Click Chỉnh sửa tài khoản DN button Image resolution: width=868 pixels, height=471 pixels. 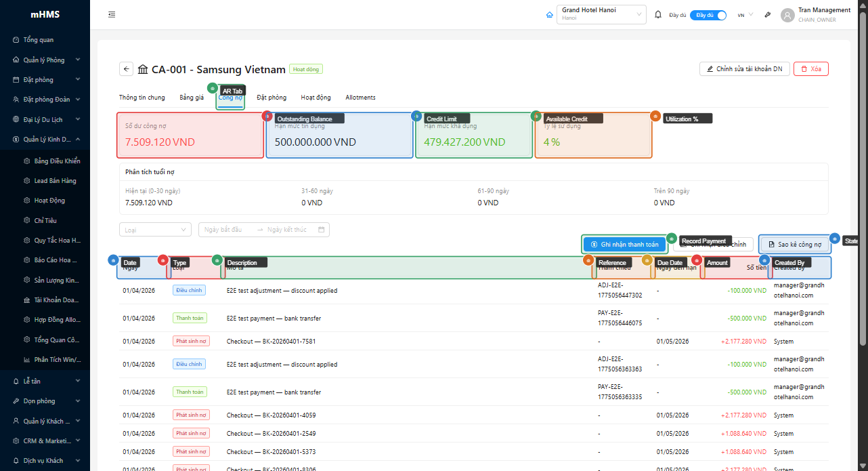(743, 69)
